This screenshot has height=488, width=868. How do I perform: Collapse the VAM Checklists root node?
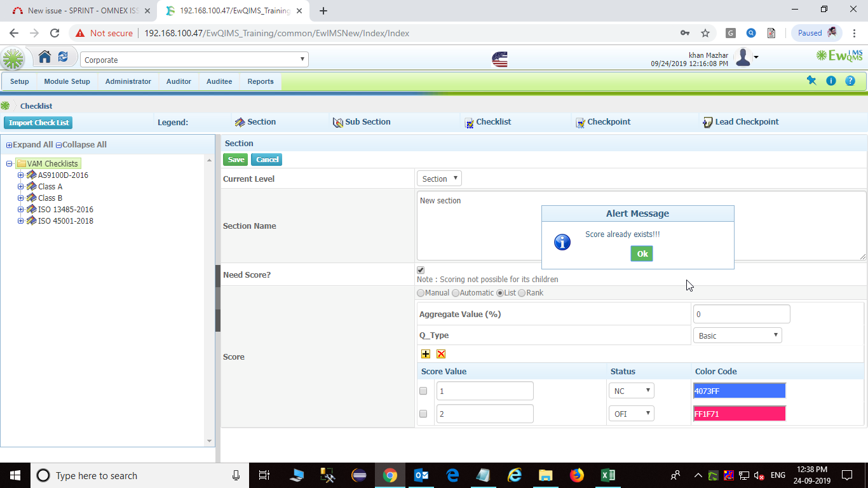coord(10,164)
